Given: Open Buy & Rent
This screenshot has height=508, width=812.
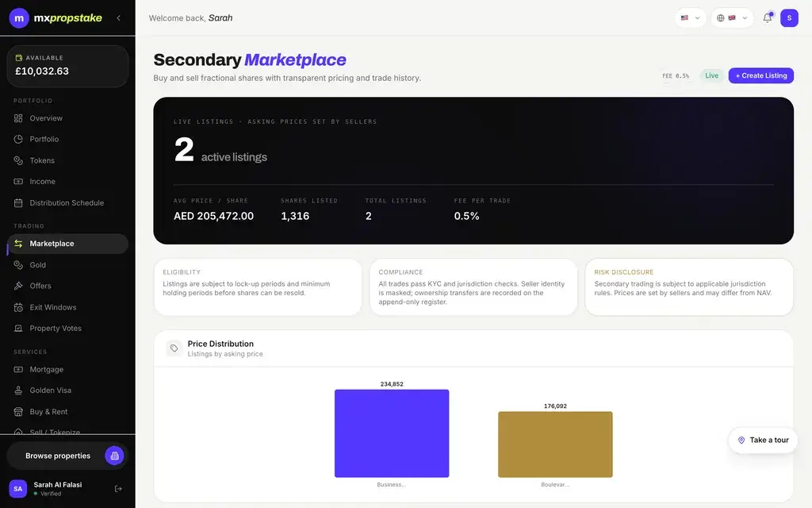Looking at the screenshot, I should click(x=67, y=412).
